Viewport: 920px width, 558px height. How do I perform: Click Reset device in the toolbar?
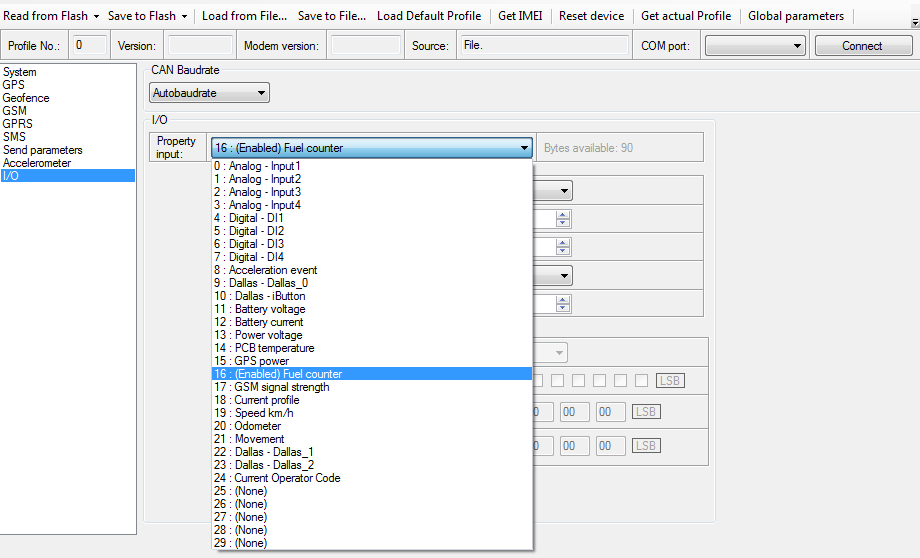click(x=591, y=16)
